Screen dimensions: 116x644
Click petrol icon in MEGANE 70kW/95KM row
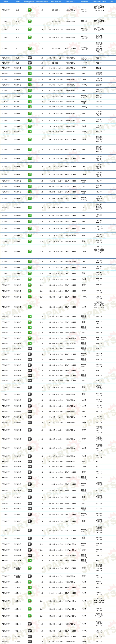tap(30, 91)
